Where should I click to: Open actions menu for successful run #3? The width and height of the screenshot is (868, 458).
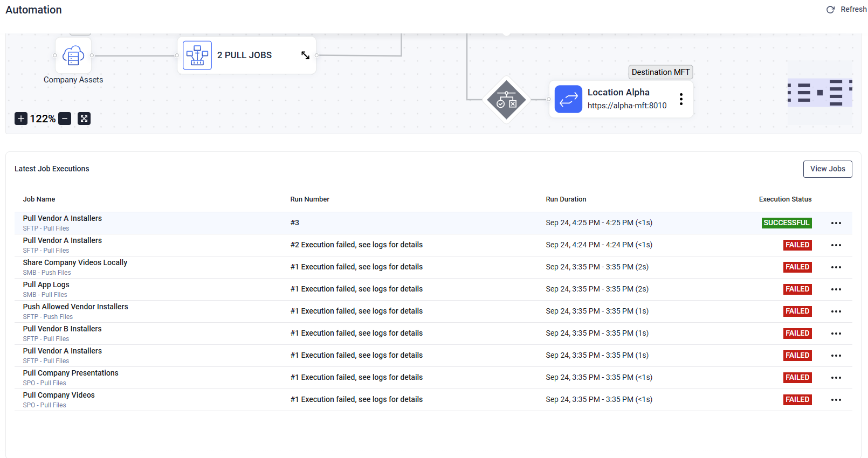[x=836, y=223]
